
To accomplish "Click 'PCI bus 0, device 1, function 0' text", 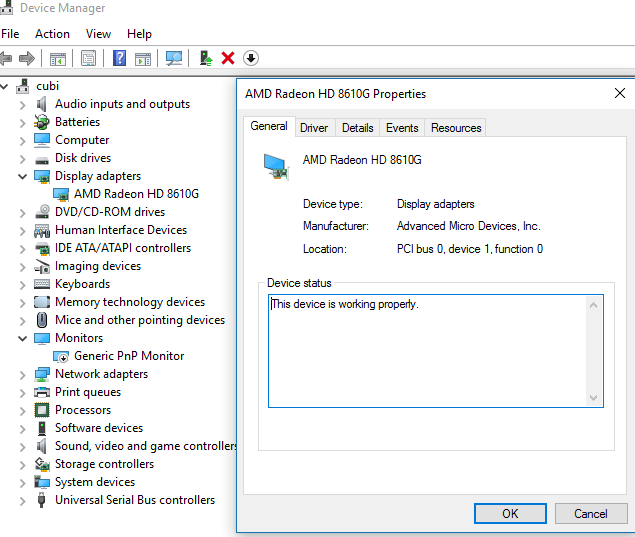I will pos(470,249).
